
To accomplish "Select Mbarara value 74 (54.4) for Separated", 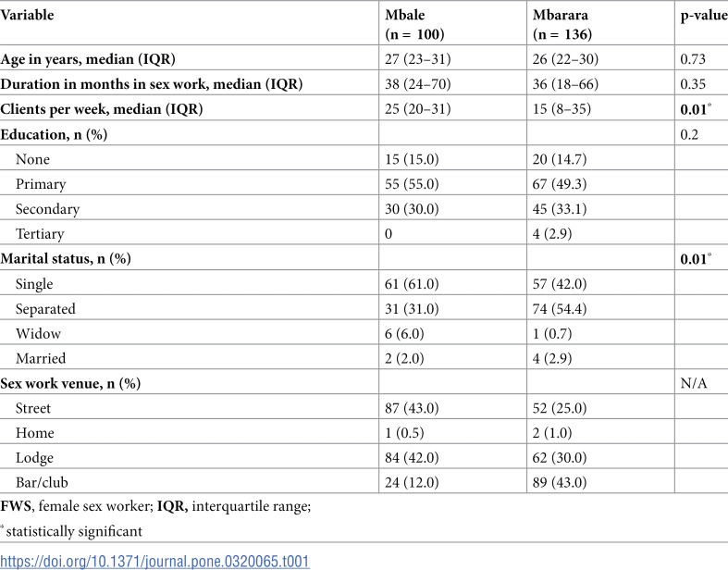I will [560, 308].
